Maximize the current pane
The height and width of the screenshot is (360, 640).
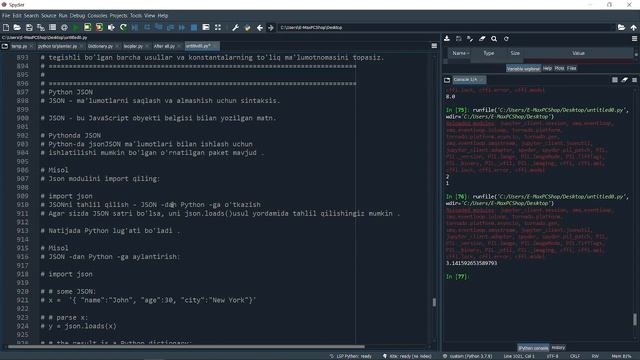click(206, 27)
